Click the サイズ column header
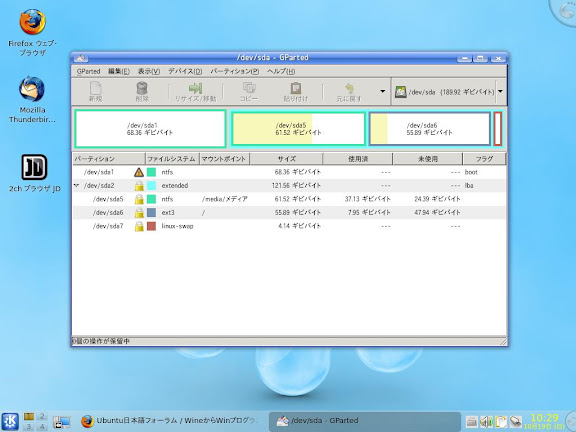This screenshot has height=432, width=576. pos(286,159)
